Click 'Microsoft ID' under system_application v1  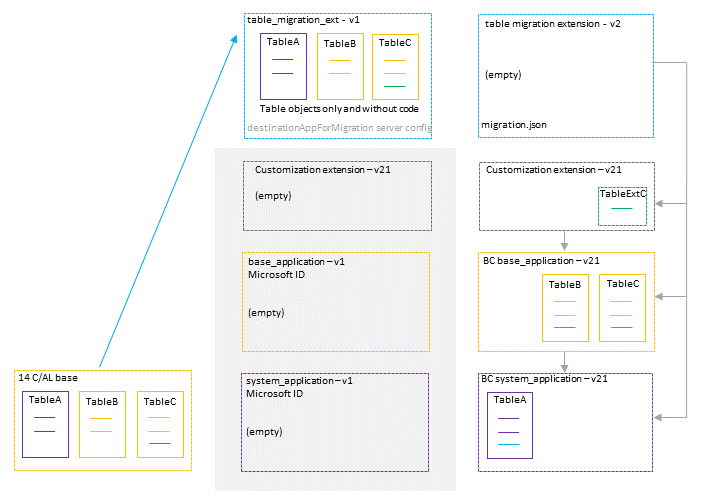click(x=275, y=394)
